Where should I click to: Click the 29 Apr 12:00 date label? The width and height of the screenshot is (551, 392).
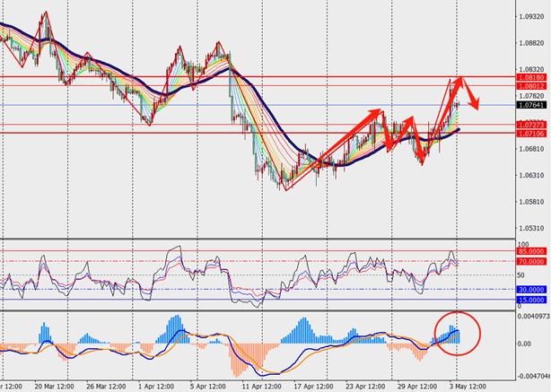pyautogui.click(x=416, y=387)
